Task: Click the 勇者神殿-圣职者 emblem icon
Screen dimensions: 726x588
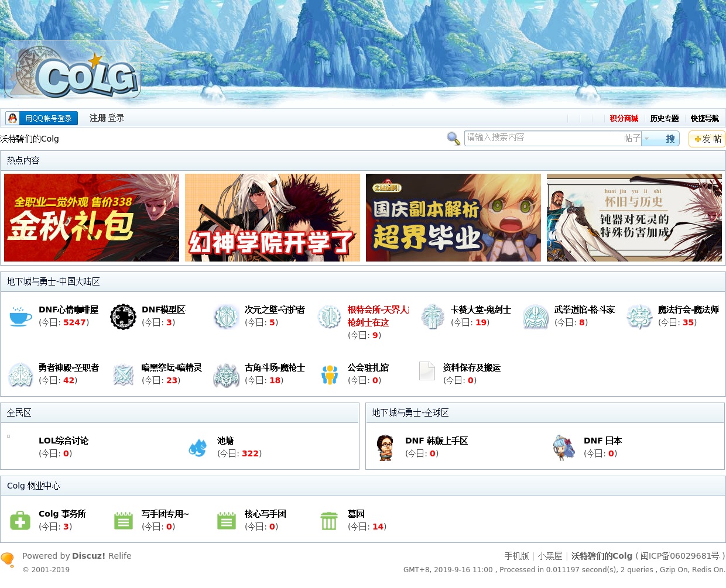Action: 20,374
